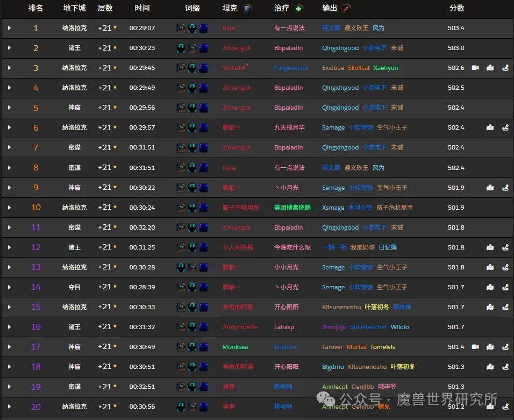This screenshot has width=514, height=420.
Task: Open the map pin icon on rank 17 row
Action: [x=490, y=347]
